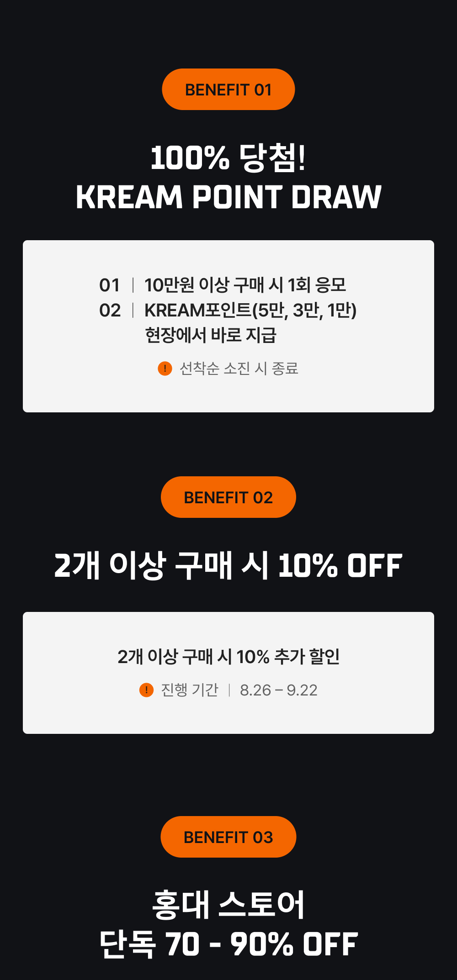Tap the '현장에서 바로 지급' text
The image size is (457, 980).
tap(211, 335)
